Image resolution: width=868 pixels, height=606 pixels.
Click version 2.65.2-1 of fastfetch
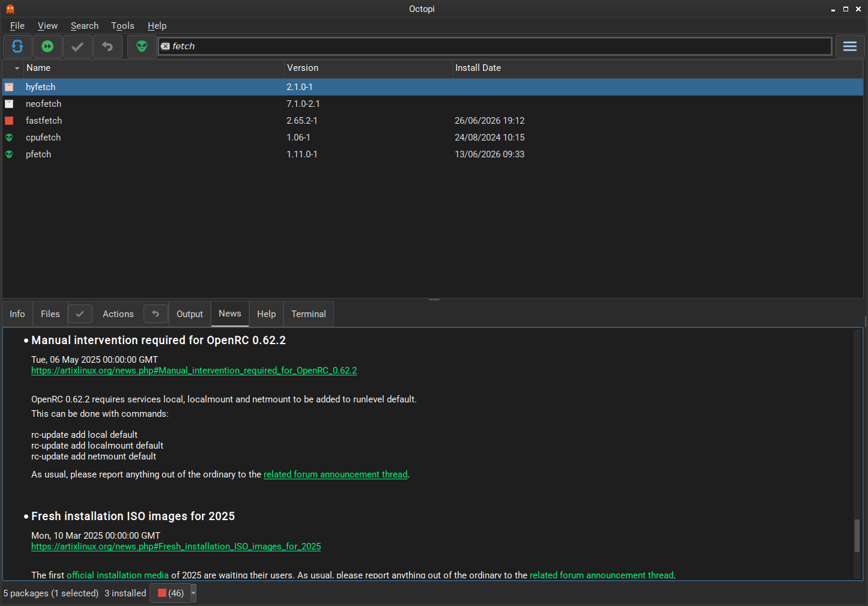pos(302,121)
